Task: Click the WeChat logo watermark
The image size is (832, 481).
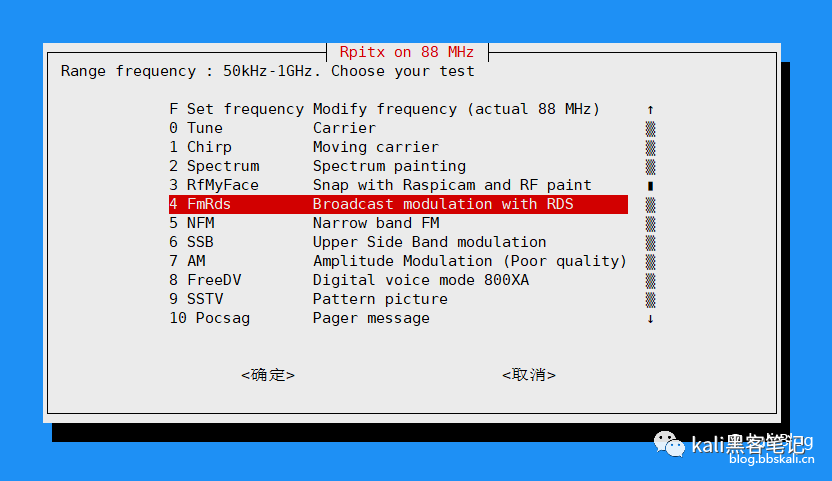Action: click(669, 444)
